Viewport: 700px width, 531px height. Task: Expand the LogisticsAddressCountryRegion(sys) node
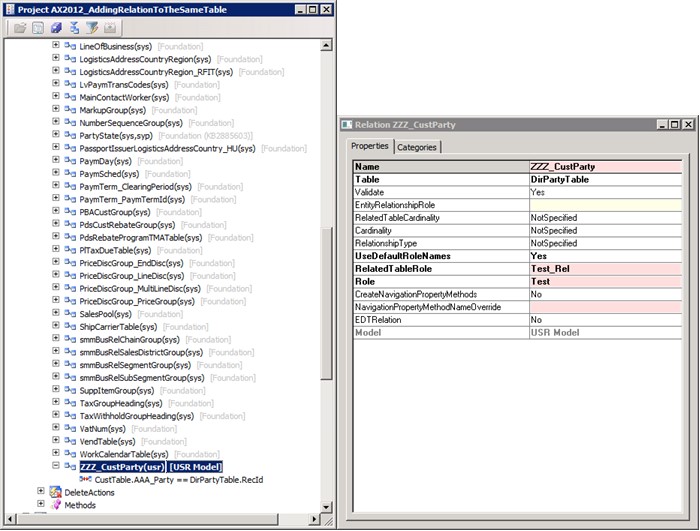click(x=55, y=58)
